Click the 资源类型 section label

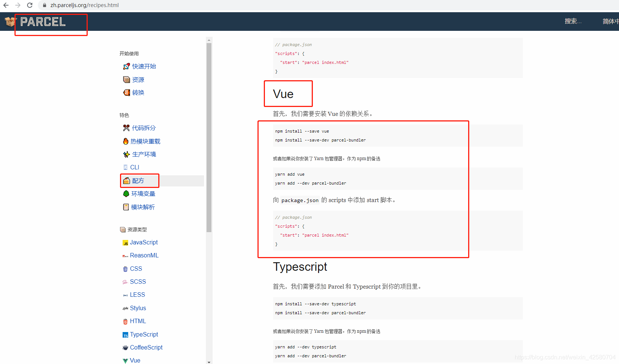point(137,230)
